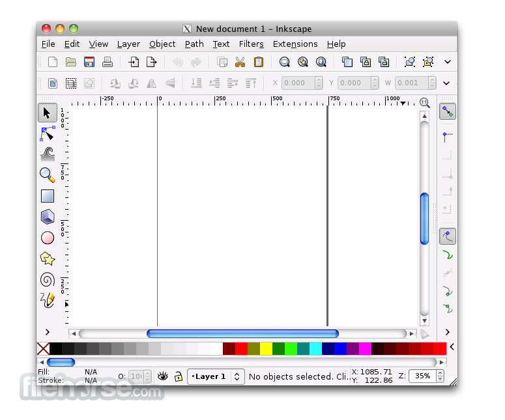Toggle snap nodes and handles

[x=448, y=236]
